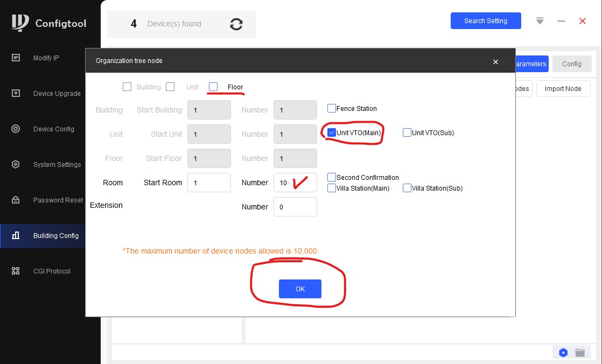Viewport: 602px width, 364px height.
Task: Click the Search Setting button
Action: [486, 21]
